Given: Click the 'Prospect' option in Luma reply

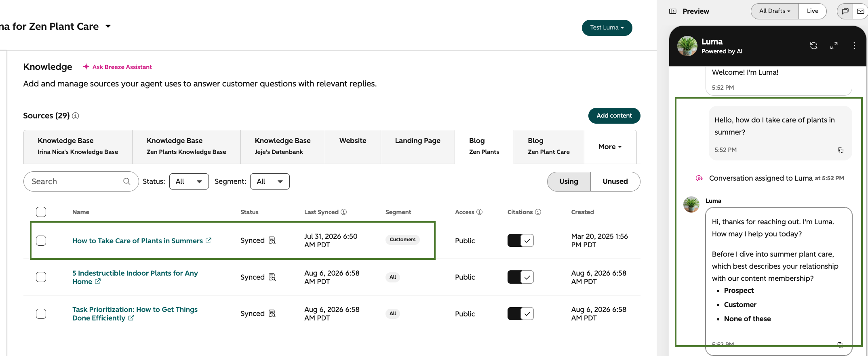Looking at the screenshot, I should point(739,291).
